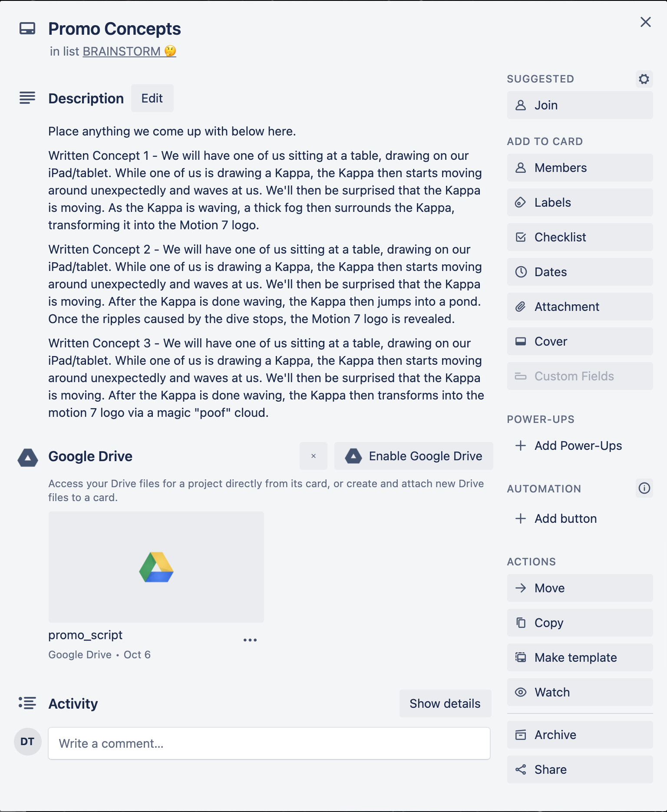Join the card as a member
The height and width of the screenshot is (812, 667).
click(579, 105)
